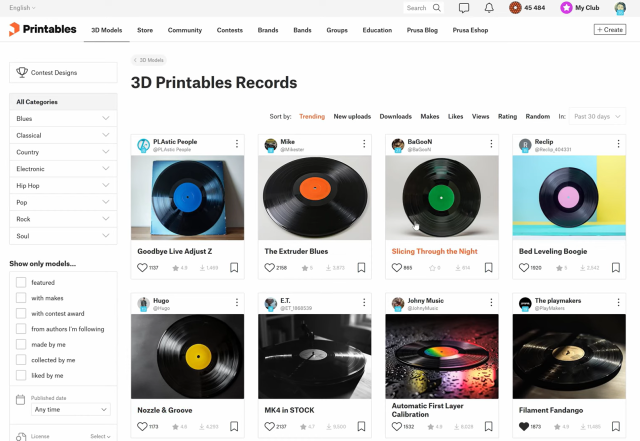Tick the liked by me checkbox
Screen dimensions: 640x441
pyautogui.click(x=21, y=376)
